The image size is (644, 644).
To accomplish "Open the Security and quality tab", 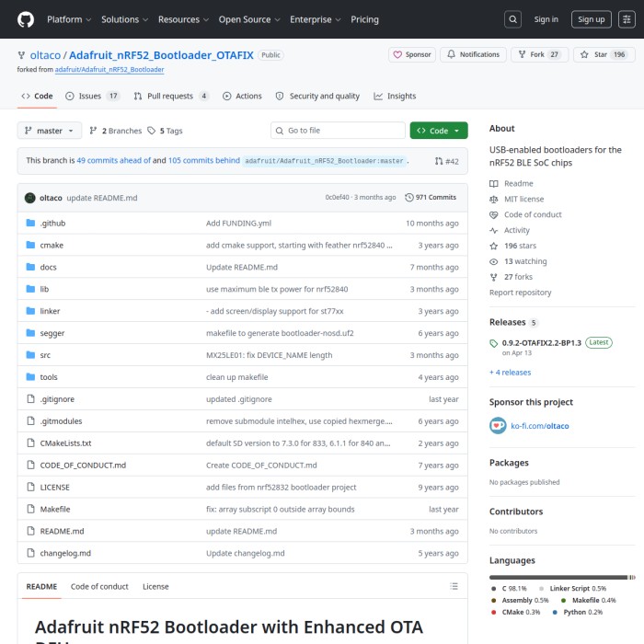I will pos(317,96).
